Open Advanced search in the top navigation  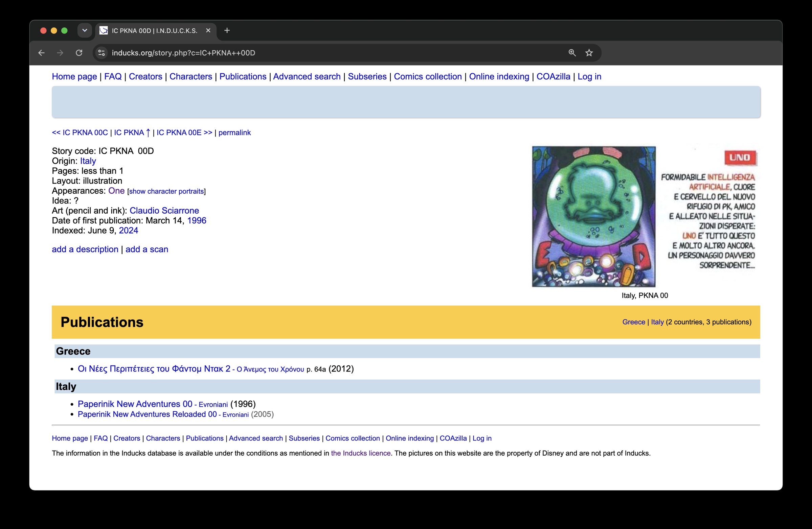[307, 76]
